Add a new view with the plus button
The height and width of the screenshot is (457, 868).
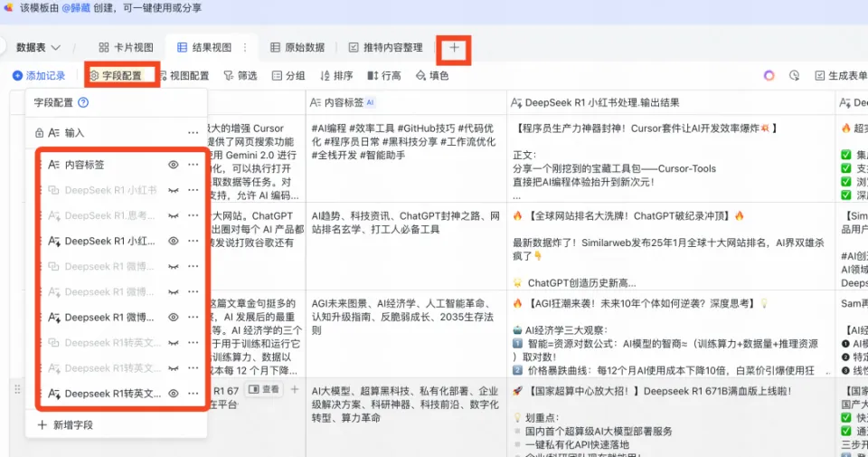tap(454, 48)
